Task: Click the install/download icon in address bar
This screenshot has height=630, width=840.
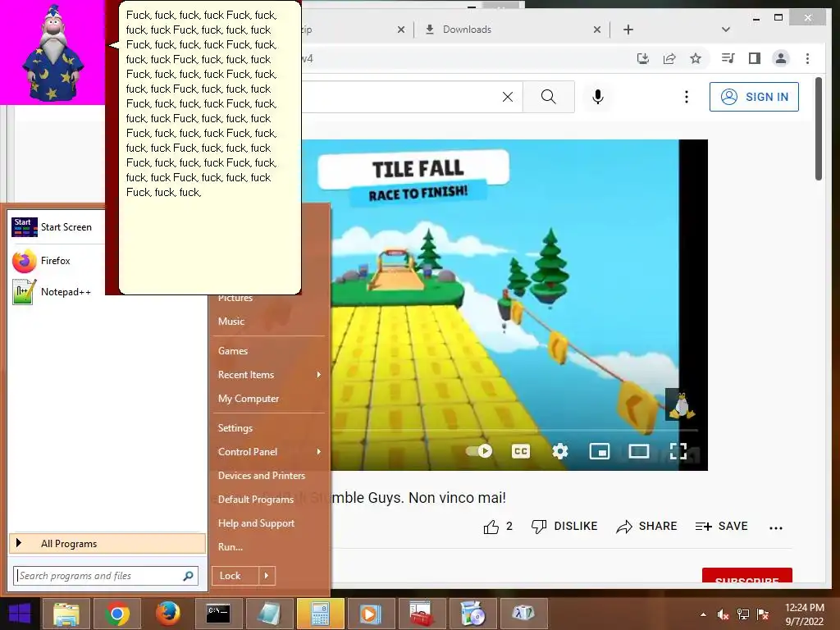Action: 643,58
